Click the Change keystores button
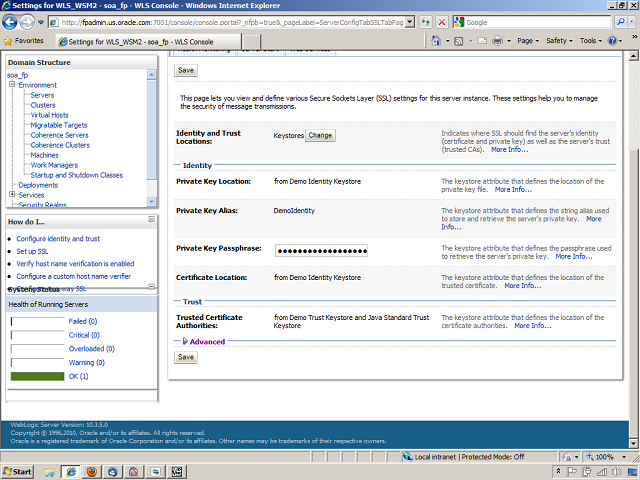The image size is (640, 480). click(320, 135)
